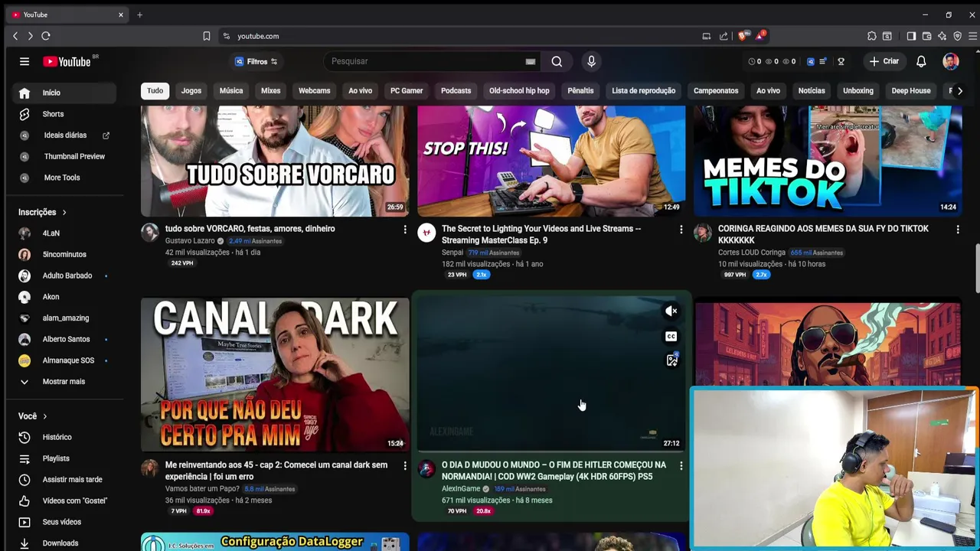Select the Música filter chip
Image resolution: width=980 pixels, height=551 pixels.
coord(231,90)
